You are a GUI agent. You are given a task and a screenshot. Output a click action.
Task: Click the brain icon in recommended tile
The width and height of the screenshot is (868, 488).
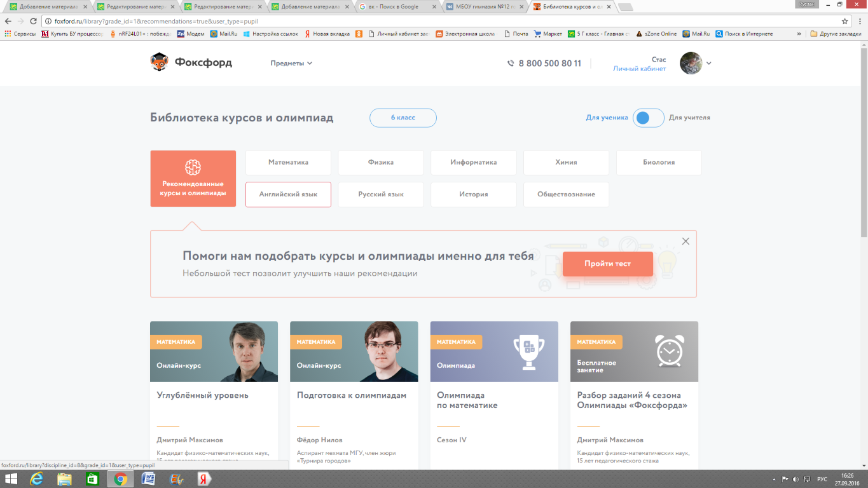coord(193,167)
